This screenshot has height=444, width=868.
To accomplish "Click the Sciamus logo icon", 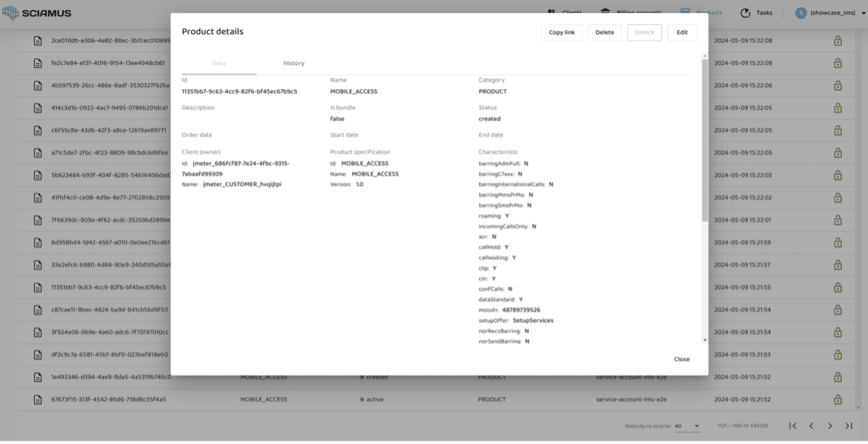I will tap(11, 13).
